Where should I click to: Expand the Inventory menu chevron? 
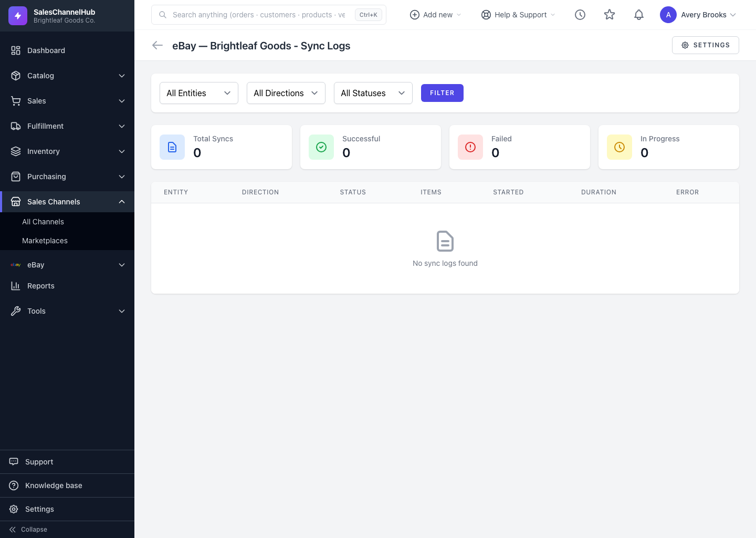click(122, 151)
